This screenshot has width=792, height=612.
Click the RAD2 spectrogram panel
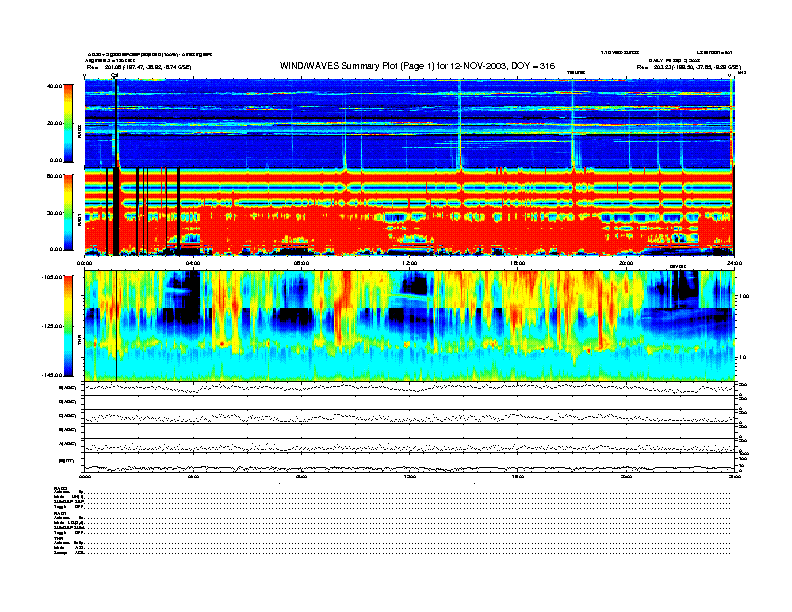[409, 123]
